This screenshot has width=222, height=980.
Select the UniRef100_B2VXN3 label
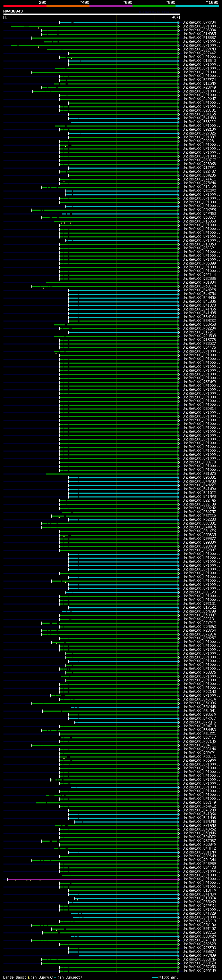(199, 49)
